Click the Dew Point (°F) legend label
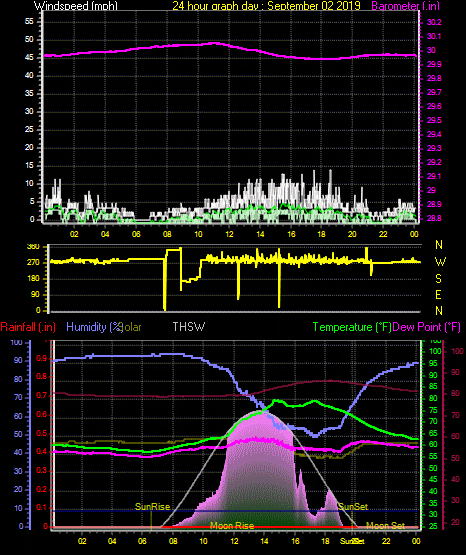 pyautogui.click(x=426, y=327)
